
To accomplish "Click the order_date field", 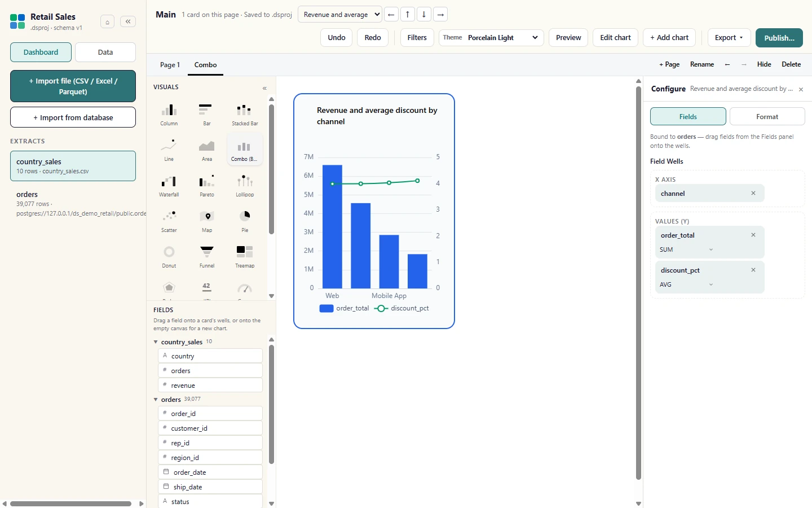I will tap(210, 472).
